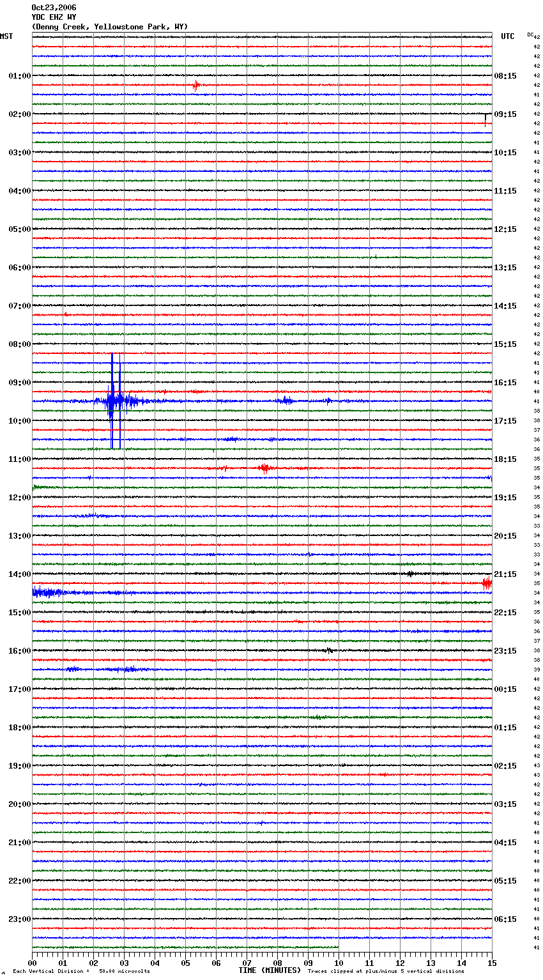The height and width of the screenshot is (980, 543).
Task: Click the 06:15 UTC time label
Action: (x=505, y=919)
